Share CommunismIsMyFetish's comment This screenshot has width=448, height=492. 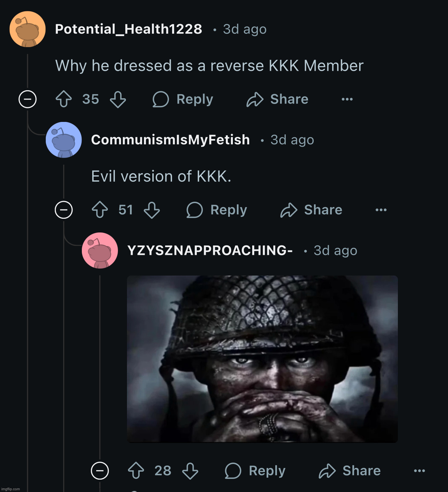pos(311,210)
